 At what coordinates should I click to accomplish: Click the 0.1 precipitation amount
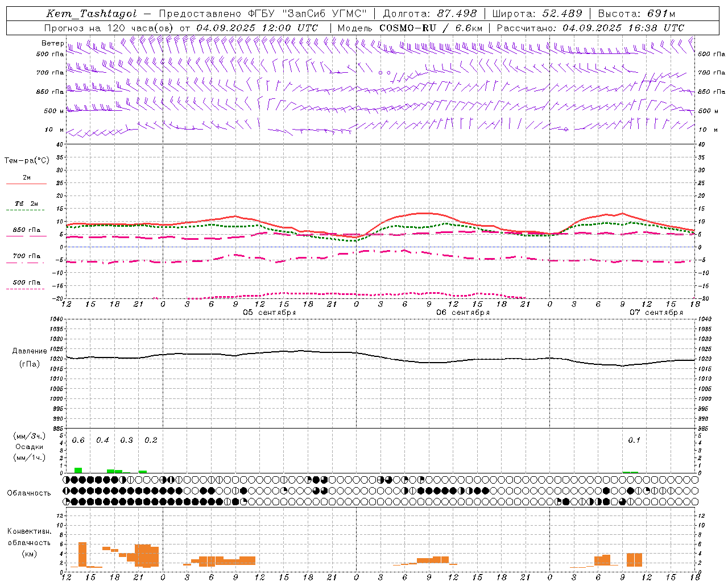tap(634, 440)
